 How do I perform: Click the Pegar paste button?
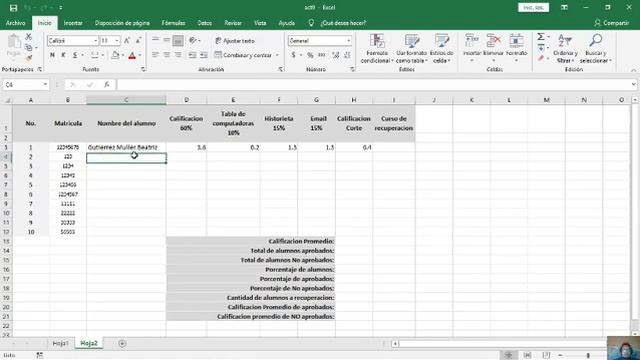tap(13, 46)
